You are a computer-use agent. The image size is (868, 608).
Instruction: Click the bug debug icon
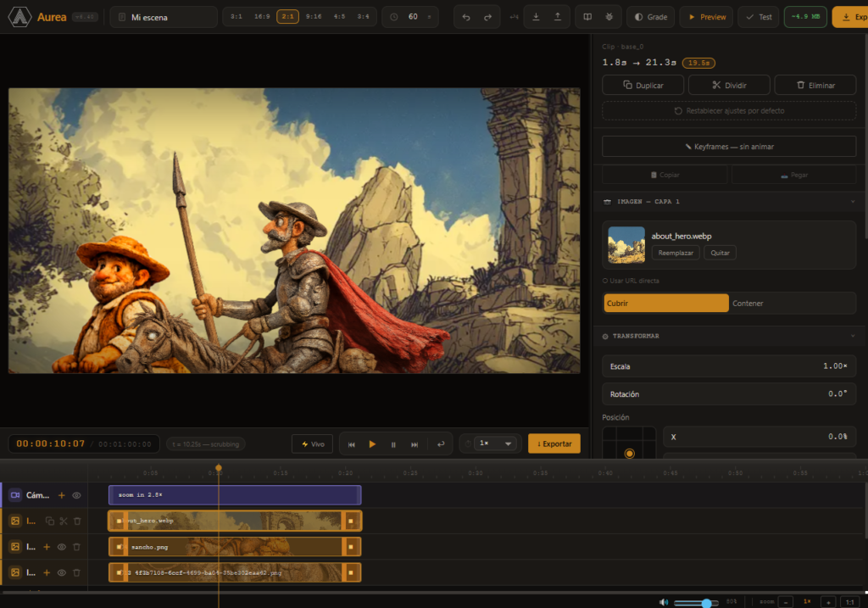click(x=609, y=17)
